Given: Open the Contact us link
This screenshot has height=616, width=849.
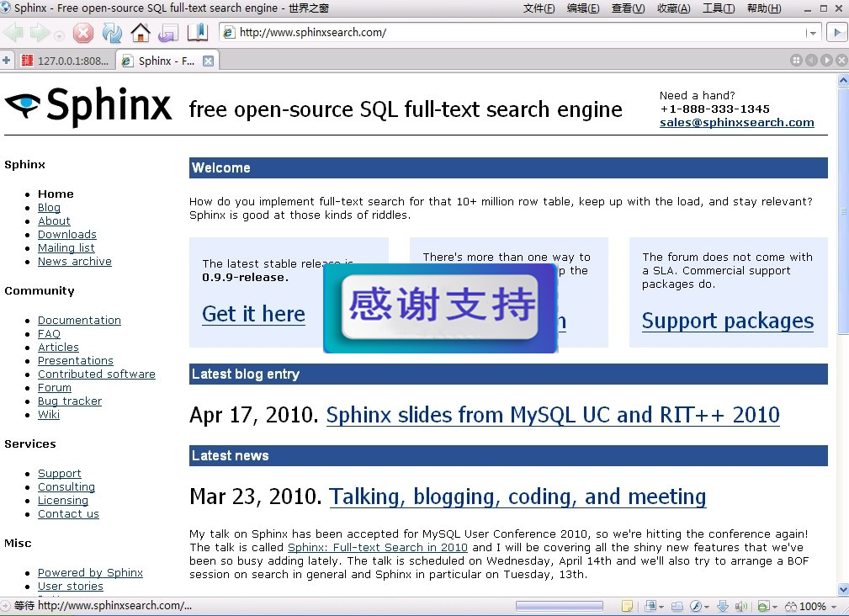Looking at the screenshot, I should [x=68, y=513].
